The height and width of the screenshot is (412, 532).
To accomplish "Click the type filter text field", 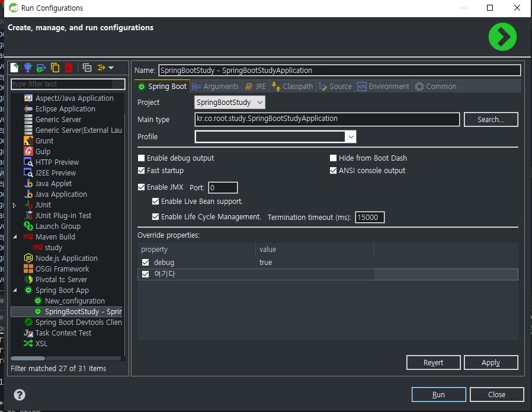I will [68, 84].
